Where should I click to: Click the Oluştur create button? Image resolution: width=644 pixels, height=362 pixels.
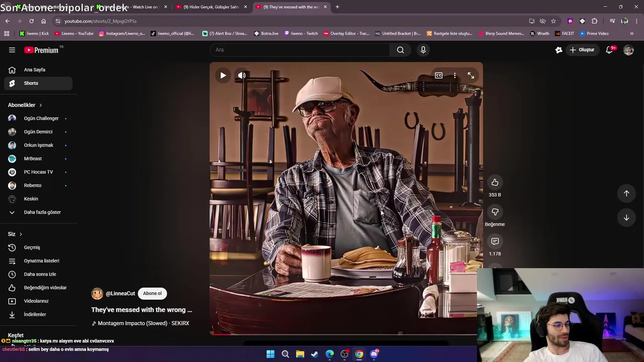(x=582, y=50)
